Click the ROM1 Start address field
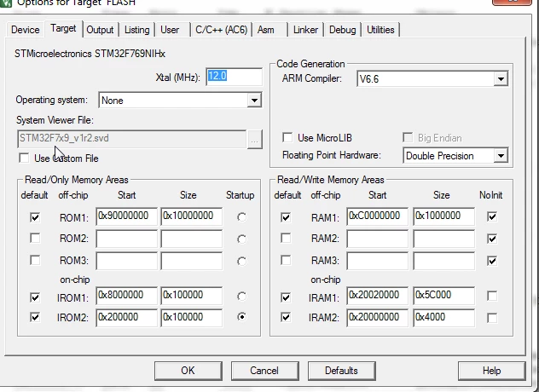The height and width of the screenshot is (392, 539). 126,216
